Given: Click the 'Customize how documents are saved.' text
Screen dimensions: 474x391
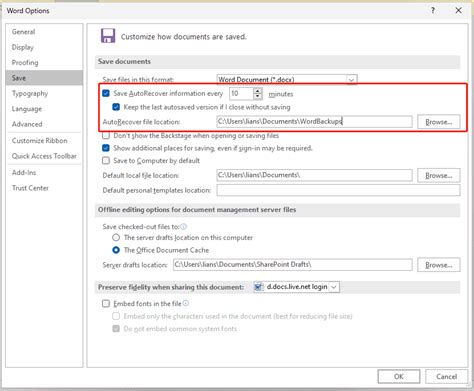Looking at the screenshot, I should pyautogui.click(x=184, y=37).
